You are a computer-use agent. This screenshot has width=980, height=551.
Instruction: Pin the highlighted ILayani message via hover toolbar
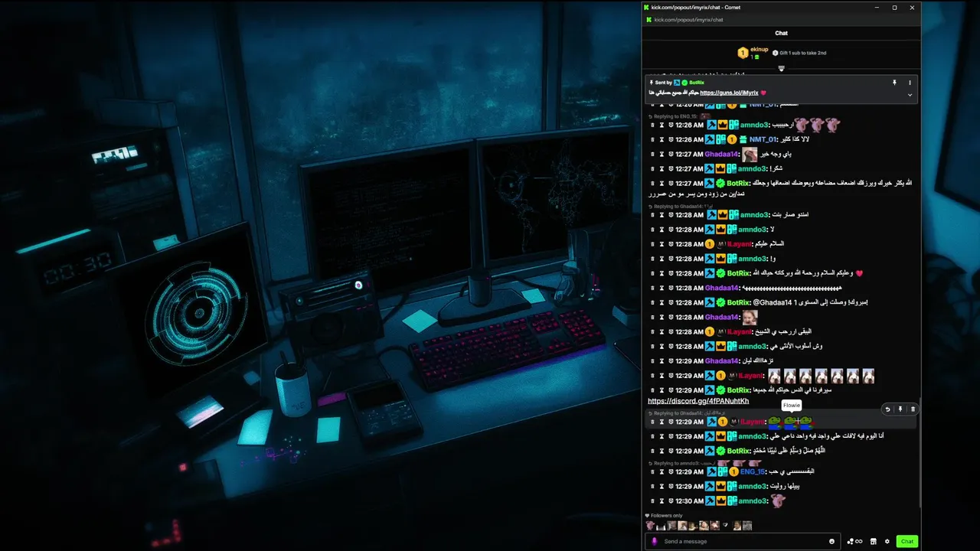(x=900, y=409)
